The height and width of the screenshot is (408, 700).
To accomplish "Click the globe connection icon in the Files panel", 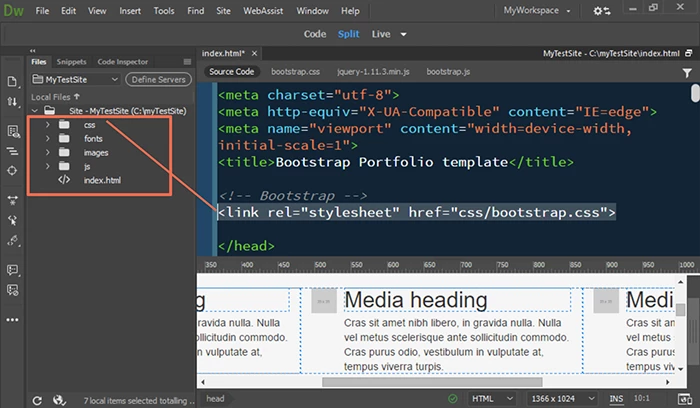I will click(59, 400).
